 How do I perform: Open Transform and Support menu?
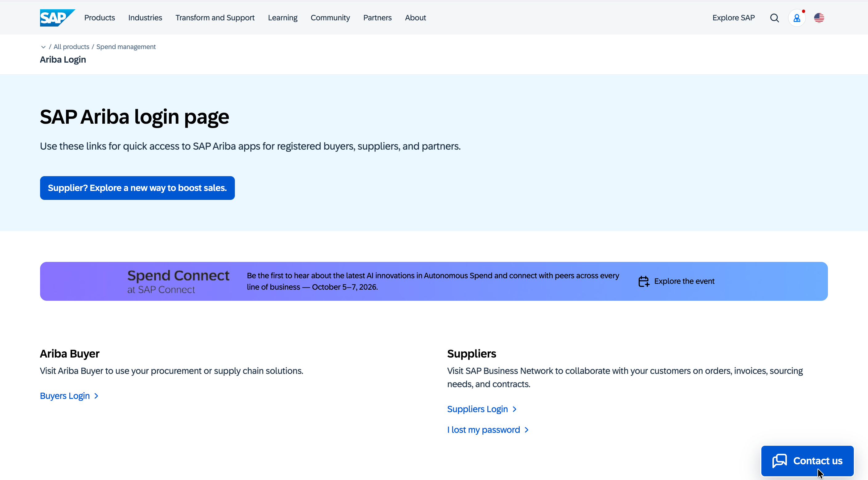[x=215, y=18]
